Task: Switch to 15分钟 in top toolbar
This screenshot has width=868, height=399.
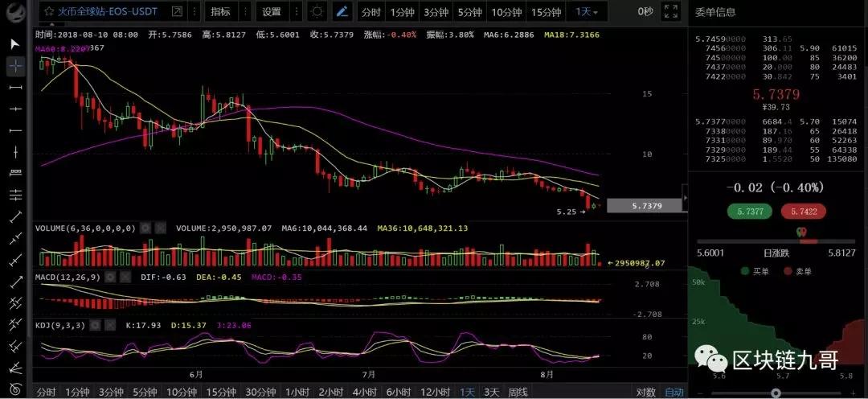Action: 546,11
